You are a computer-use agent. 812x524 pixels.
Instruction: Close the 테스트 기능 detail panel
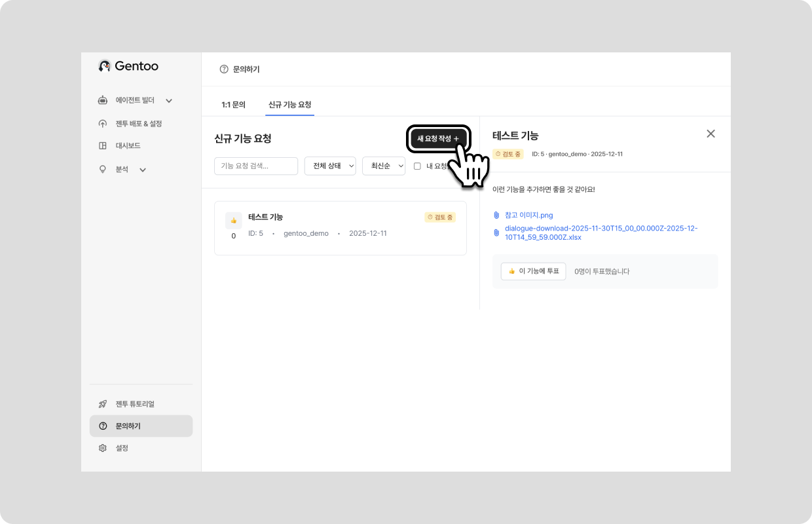tap(710, 134)
